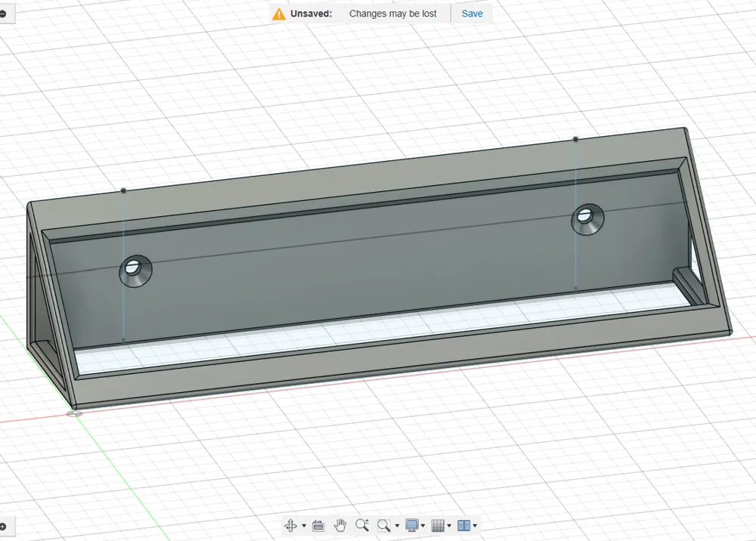Image resolution: width=756 pixels, height=541 pixels.
Task: Select the Pan tool
Action: click(341, 525)
